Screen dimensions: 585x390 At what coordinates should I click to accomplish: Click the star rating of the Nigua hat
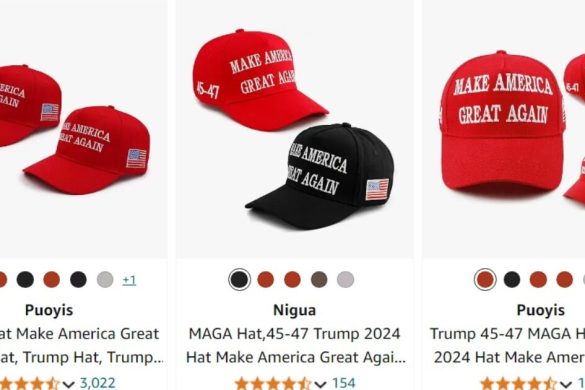[x=273, y=384]
